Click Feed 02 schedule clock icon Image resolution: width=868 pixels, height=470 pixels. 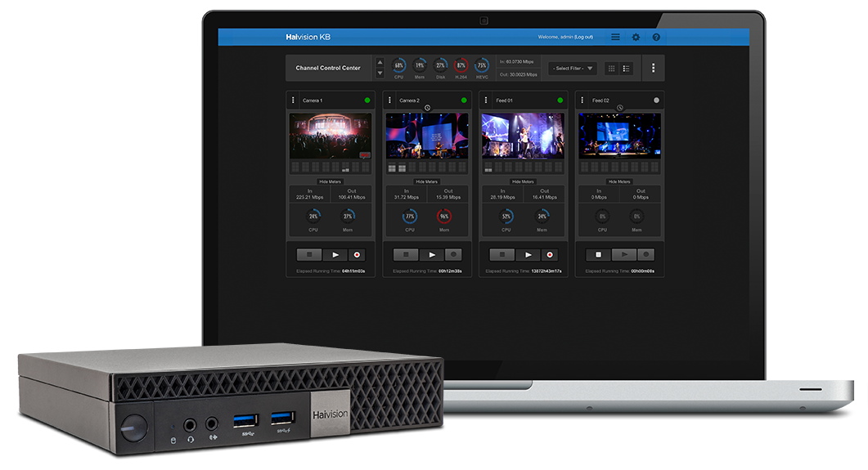tap(620, 108)
